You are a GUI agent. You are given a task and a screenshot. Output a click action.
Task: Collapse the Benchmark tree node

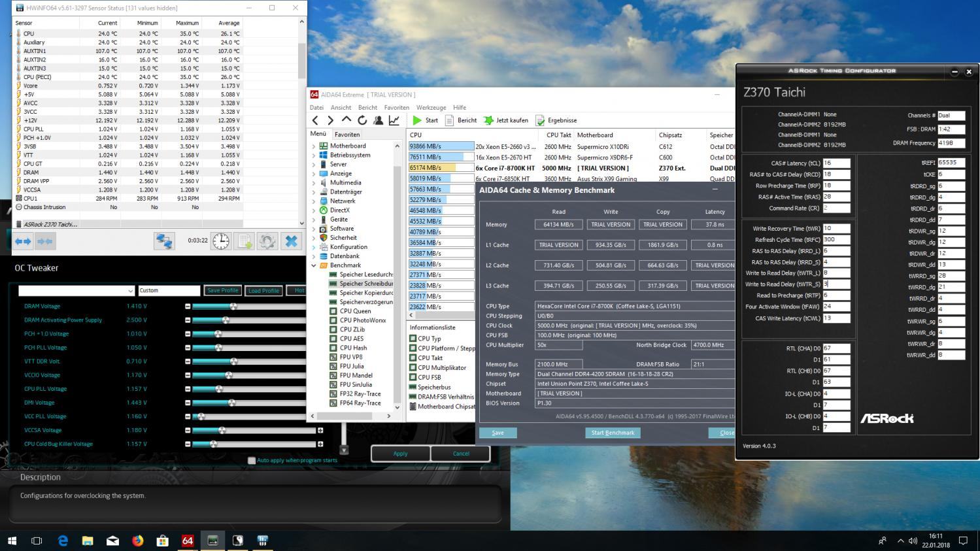[314, 265]
